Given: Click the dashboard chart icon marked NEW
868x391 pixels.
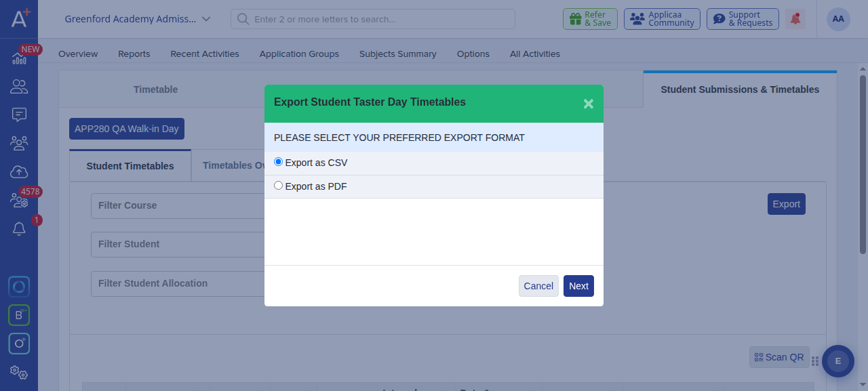Looking at the screenshot, I should click(x=19, y=58).
